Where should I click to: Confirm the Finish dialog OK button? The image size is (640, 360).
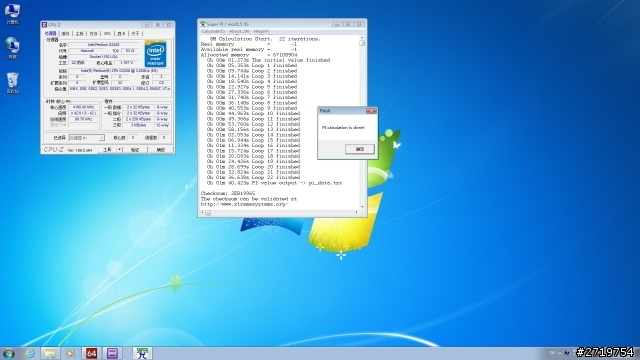point(360,149)
